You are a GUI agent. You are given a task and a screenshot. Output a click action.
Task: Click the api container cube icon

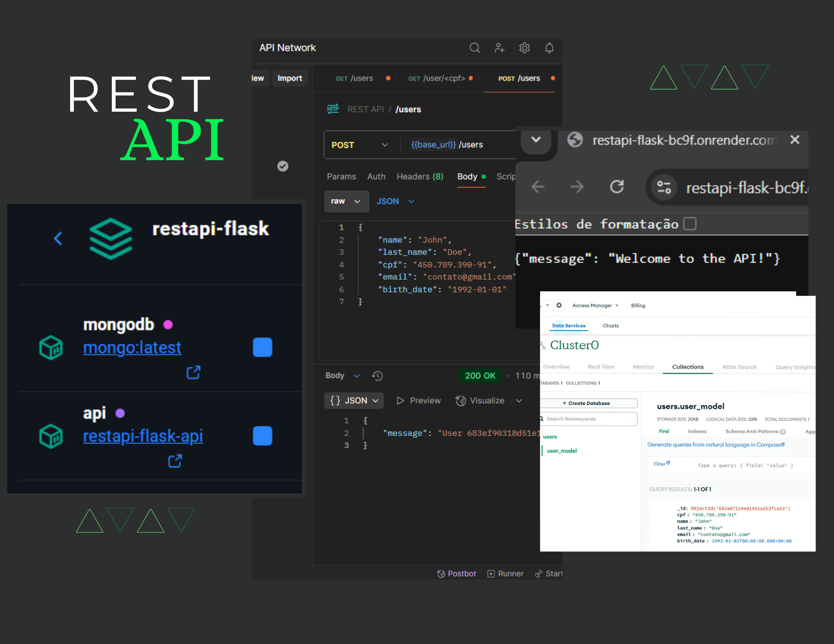click(51, 436)
